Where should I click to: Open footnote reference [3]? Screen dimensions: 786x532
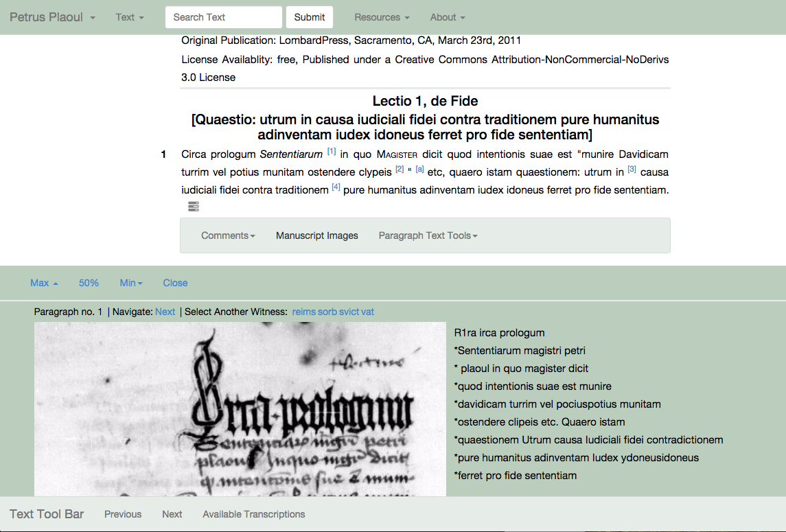pos(632,170)
